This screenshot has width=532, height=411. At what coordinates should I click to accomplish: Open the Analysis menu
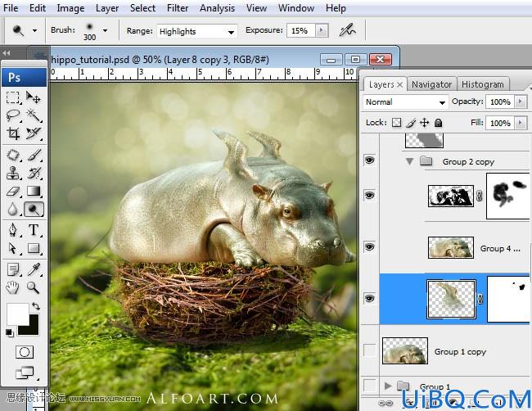tap(217, 8)
